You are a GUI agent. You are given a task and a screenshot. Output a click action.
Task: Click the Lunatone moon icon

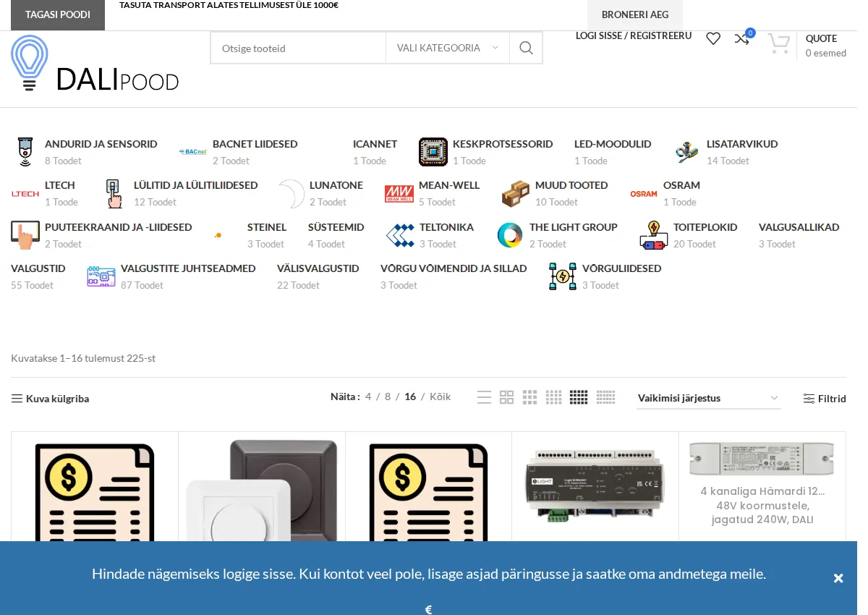[x=291, y=194]
